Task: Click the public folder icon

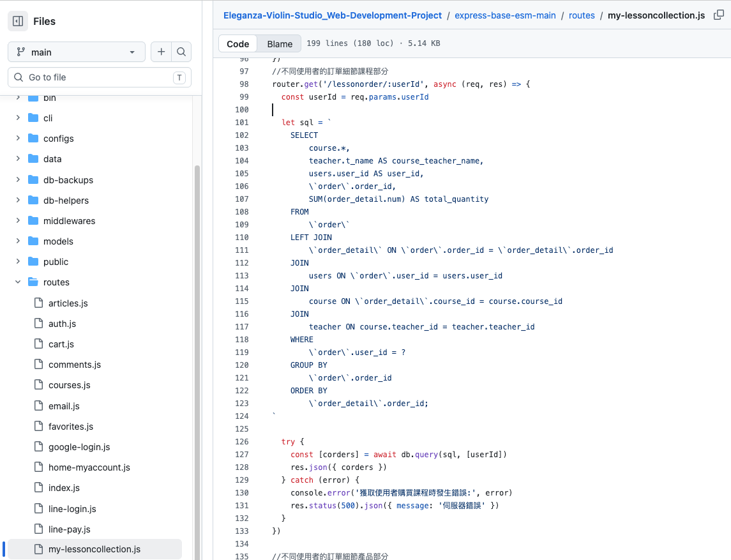Action: click(x=33, y=262)
